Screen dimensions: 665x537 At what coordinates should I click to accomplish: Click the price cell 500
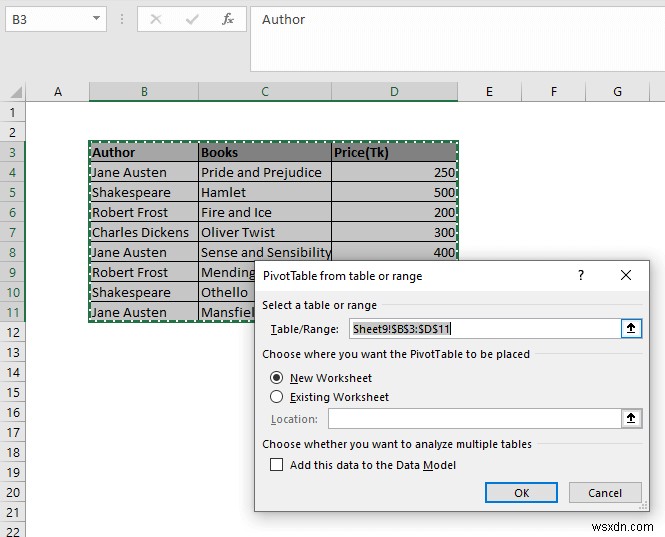(x=394, y=192)
